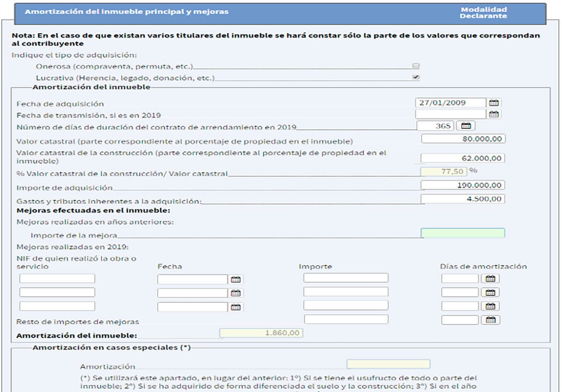
Task: Click Días de amortización calendar, third row
Action: pos(490,306)
